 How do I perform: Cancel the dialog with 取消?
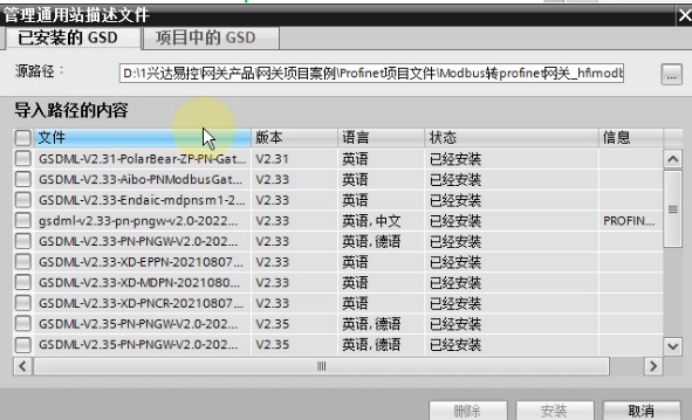pyautogui.click(x=641, y=411)
